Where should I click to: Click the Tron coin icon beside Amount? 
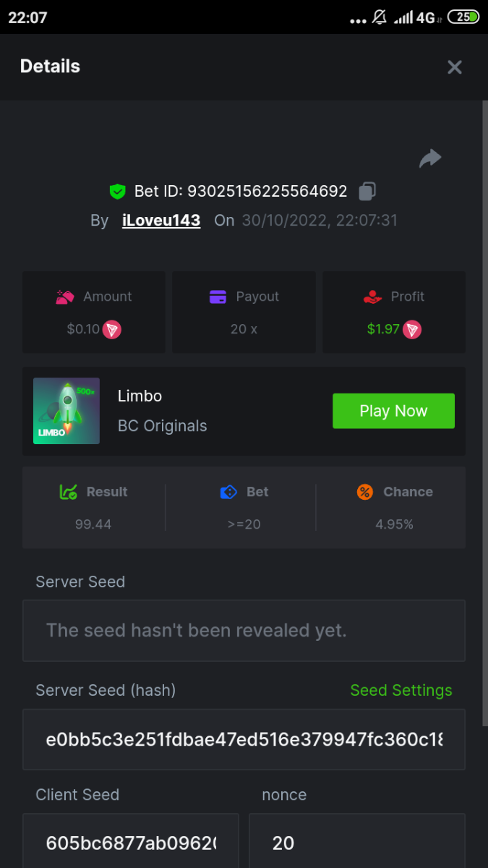click(111, 330)
